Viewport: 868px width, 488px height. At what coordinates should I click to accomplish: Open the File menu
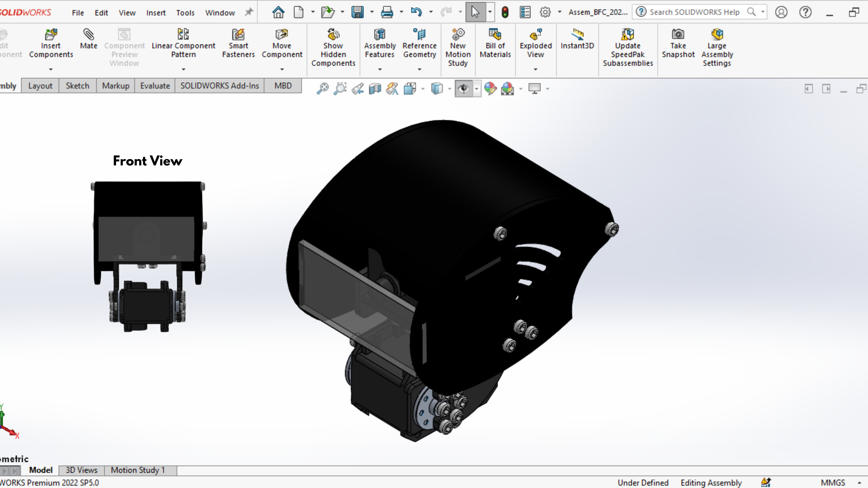coord(78,13)
